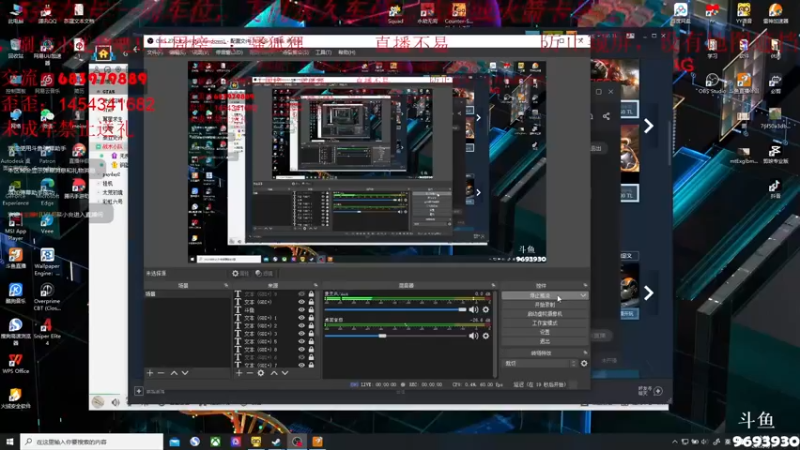The image size is (800, 450).
Task: Open 抖音 desktop shortcut
Action: [775, 189]
